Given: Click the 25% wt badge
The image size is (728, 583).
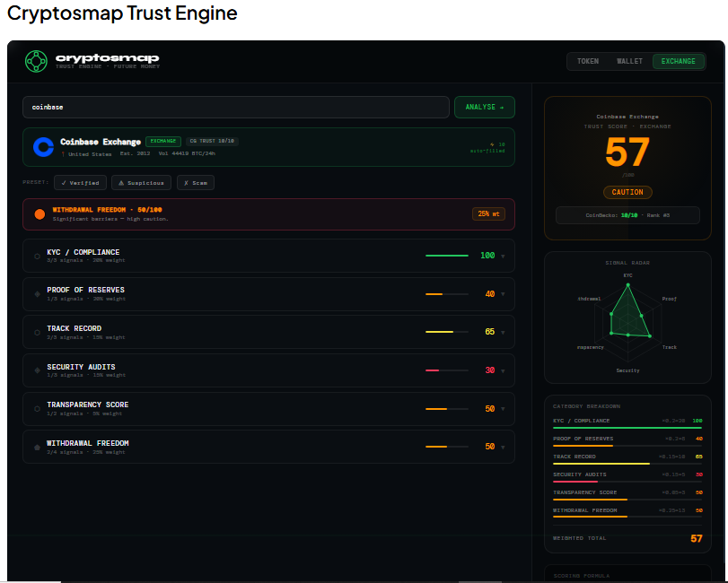Looking at the screenshot, I should [488, 213].
